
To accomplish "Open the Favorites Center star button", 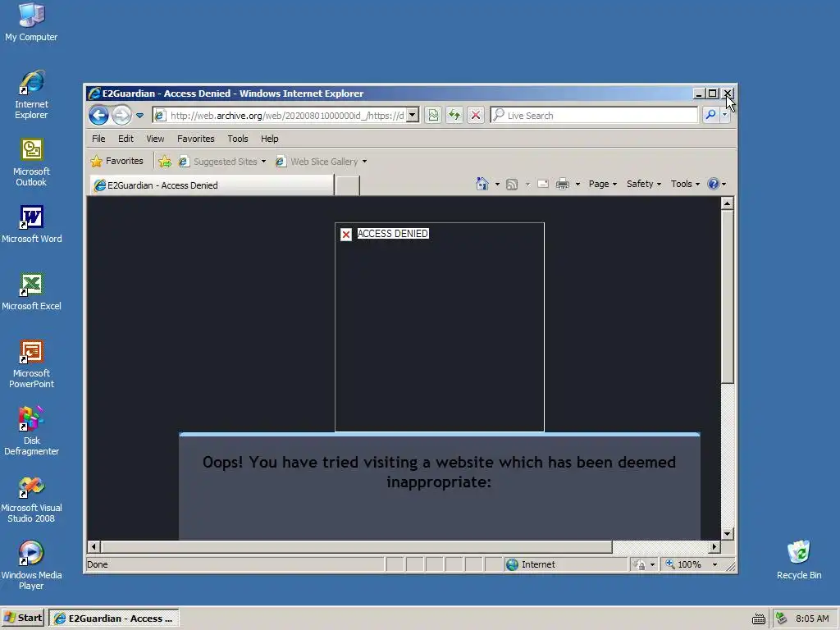I will [117, 161].
